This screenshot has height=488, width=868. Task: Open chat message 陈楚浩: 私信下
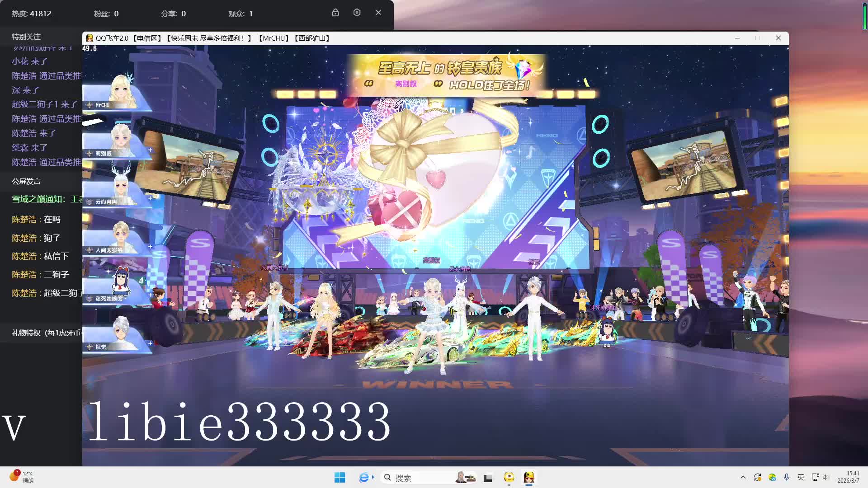coord(40,256)
